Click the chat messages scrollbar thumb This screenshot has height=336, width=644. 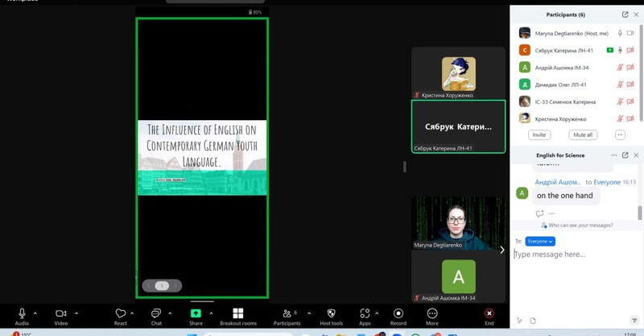pos(639,213)
